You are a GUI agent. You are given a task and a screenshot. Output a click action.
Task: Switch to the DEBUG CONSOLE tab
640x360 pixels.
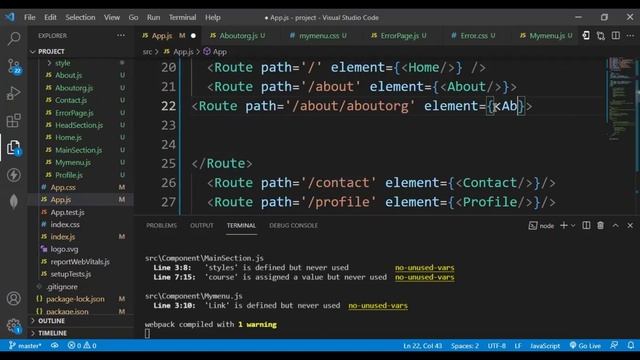click(x=293, y=225)
